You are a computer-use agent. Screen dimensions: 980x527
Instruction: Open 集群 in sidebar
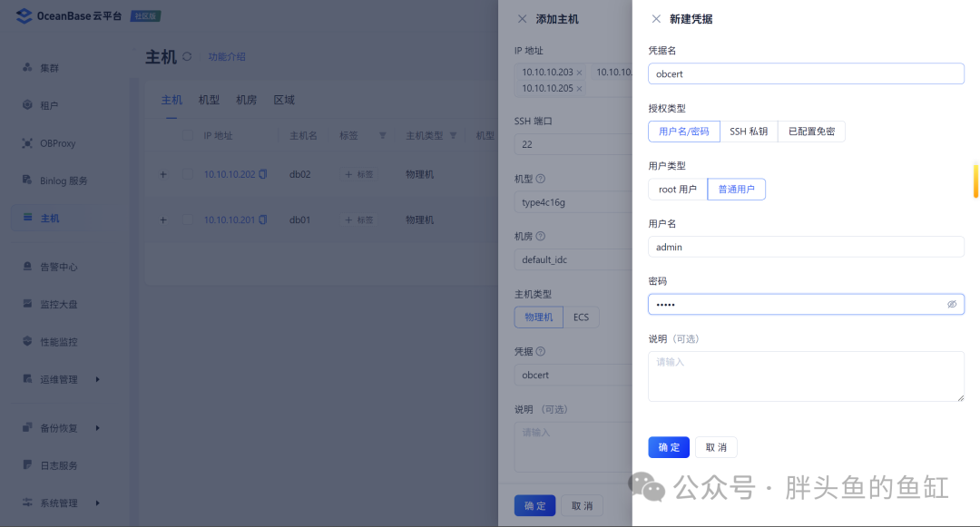tap(50, 68)
